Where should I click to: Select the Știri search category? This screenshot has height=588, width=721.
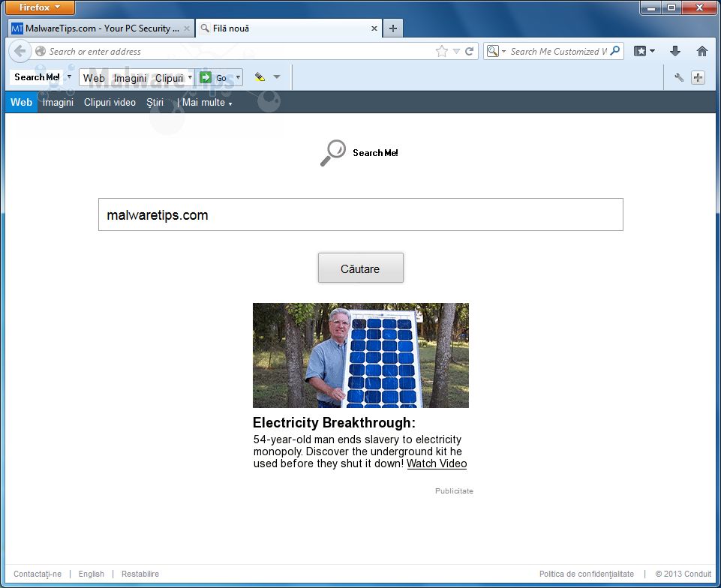(155, 102)
